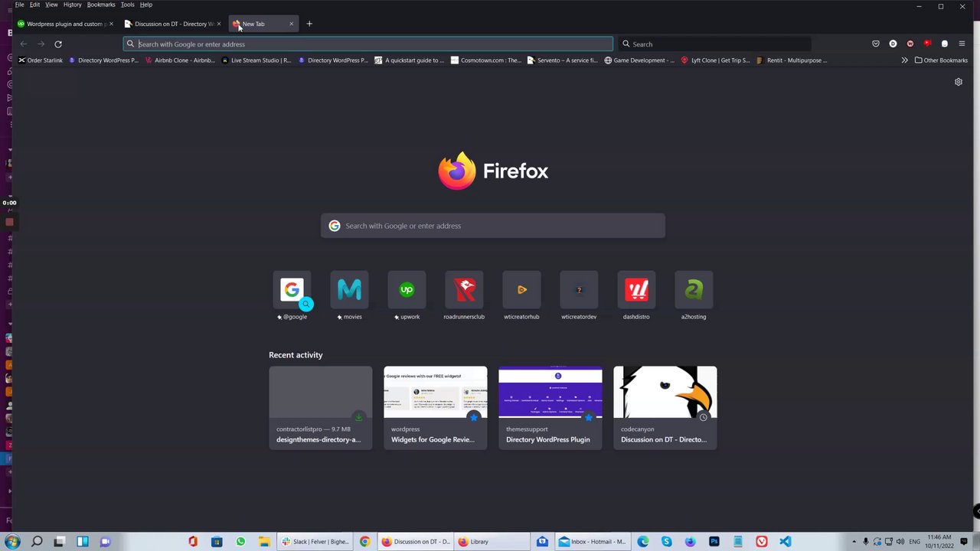
Task: Switch to Slack window in taskbar
Action: [x=315, y=541]
